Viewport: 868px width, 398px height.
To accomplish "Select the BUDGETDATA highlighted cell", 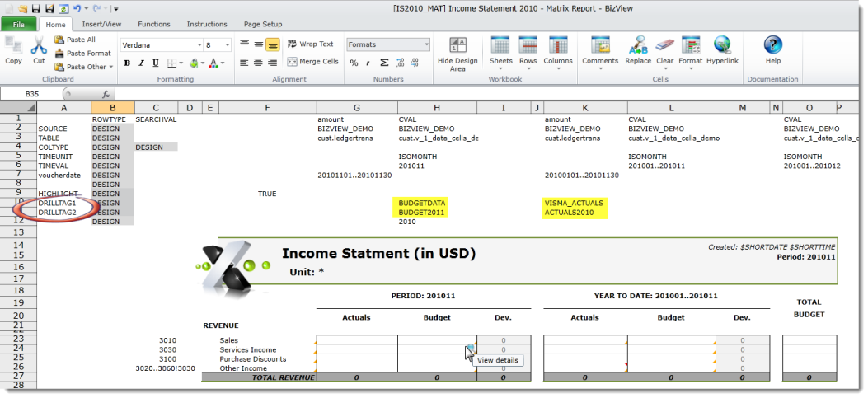I will point(422,203).
